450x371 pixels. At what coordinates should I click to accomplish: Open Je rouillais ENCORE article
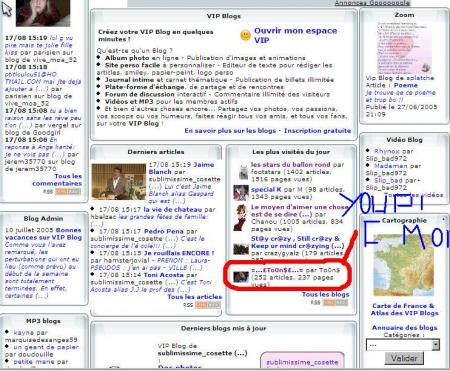(x=179, y=253)
